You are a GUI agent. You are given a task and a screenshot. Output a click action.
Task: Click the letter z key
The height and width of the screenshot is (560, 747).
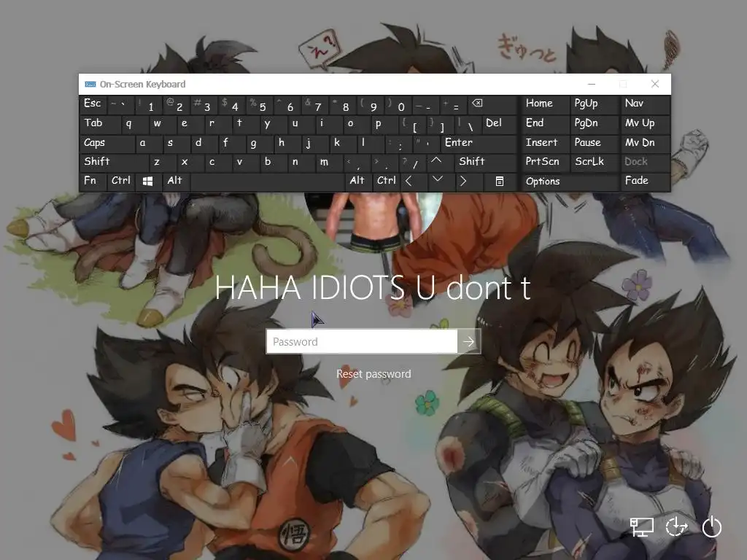163,162
